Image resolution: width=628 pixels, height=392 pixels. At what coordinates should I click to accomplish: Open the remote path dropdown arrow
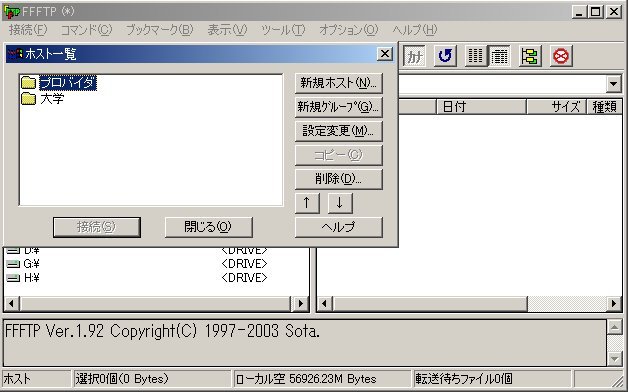[613, 84]
